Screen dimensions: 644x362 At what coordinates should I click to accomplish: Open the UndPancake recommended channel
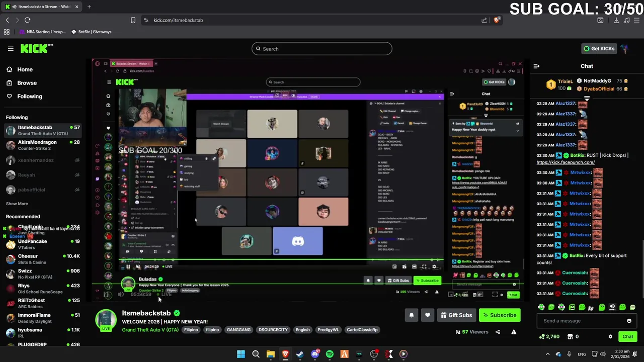[43, 244]
